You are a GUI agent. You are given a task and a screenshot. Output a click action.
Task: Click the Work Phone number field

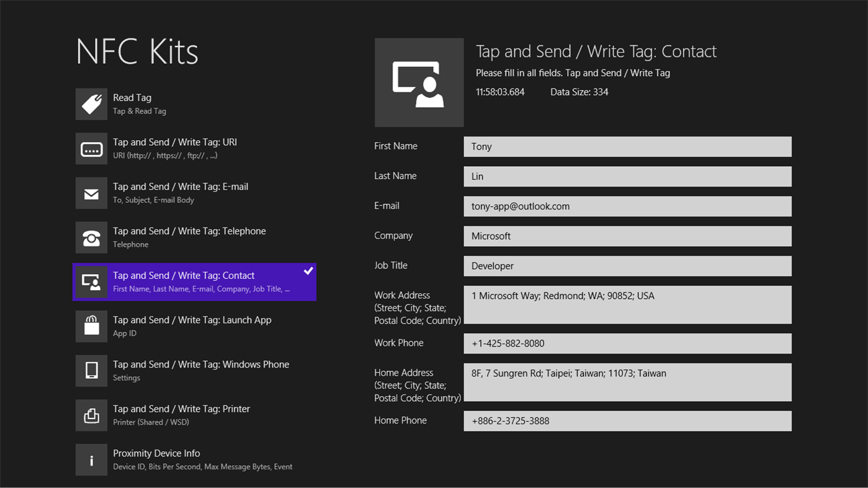coord(627,344)
